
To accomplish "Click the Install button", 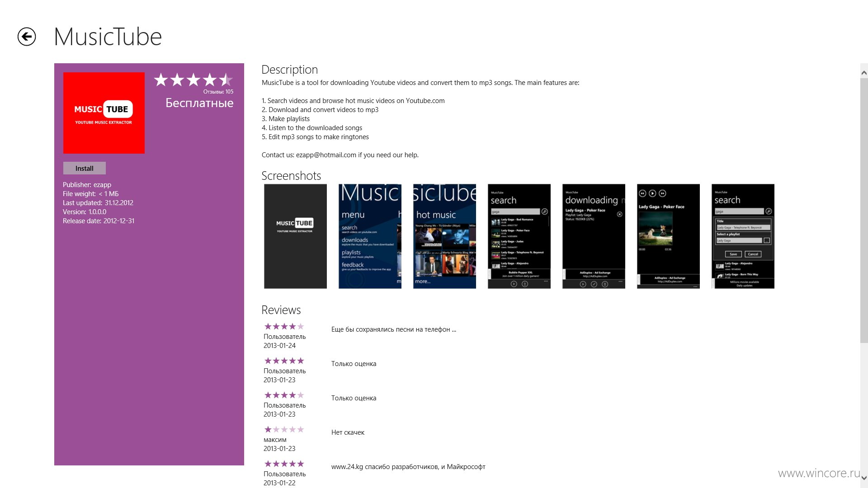I will point(85,168).
